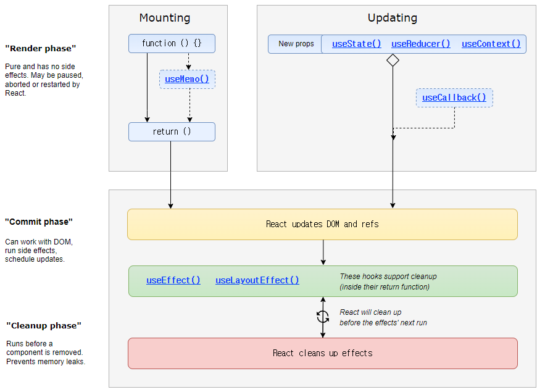This screenshot has height=392, width=545.
Task: Click the "Commit phase" heading
Action: point(39,222)
